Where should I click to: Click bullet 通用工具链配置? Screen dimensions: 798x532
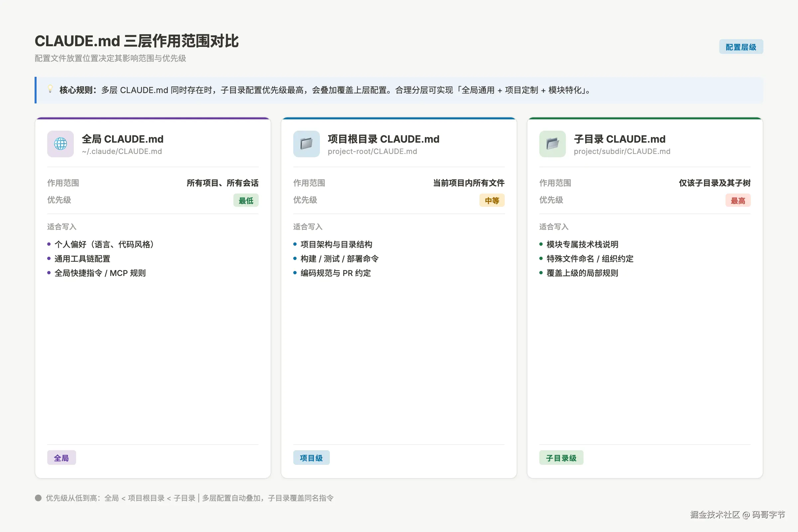point(82,259)
